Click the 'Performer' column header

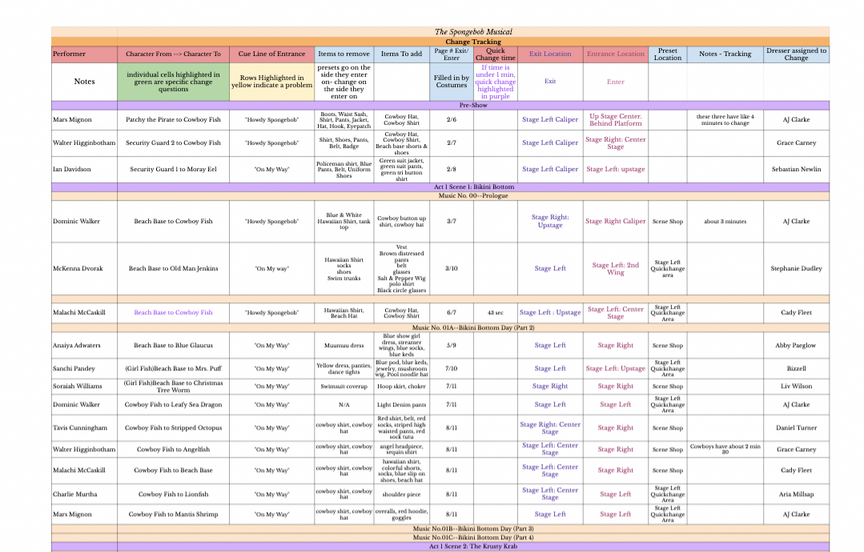(69, 54)
